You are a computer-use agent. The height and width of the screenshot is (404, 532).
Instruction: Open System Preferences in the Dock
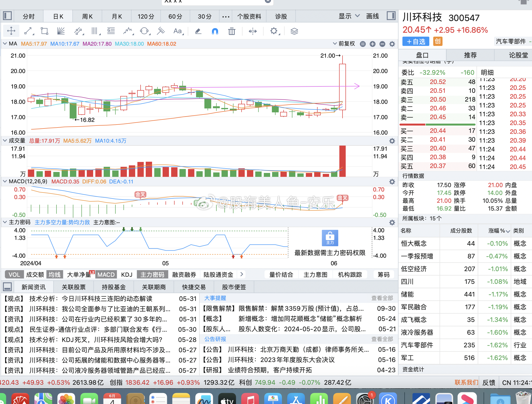(365, 399)
